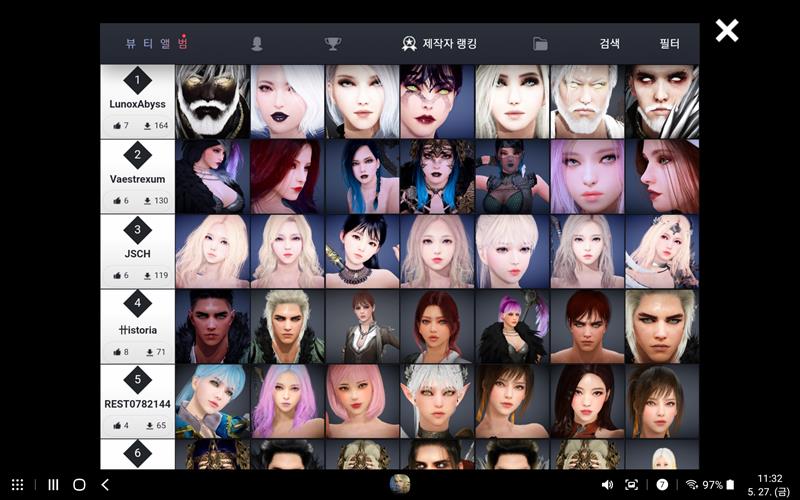The width and height of the screenshot is (800, 500).
Task: Open Vaestrexum red-haired profile woman thumbnail
Action: pyautogui.click(x=287, y=177)
